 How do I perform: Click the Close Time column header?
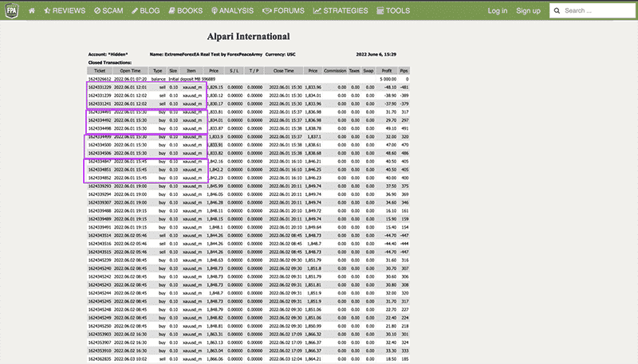tap(284, 71)
